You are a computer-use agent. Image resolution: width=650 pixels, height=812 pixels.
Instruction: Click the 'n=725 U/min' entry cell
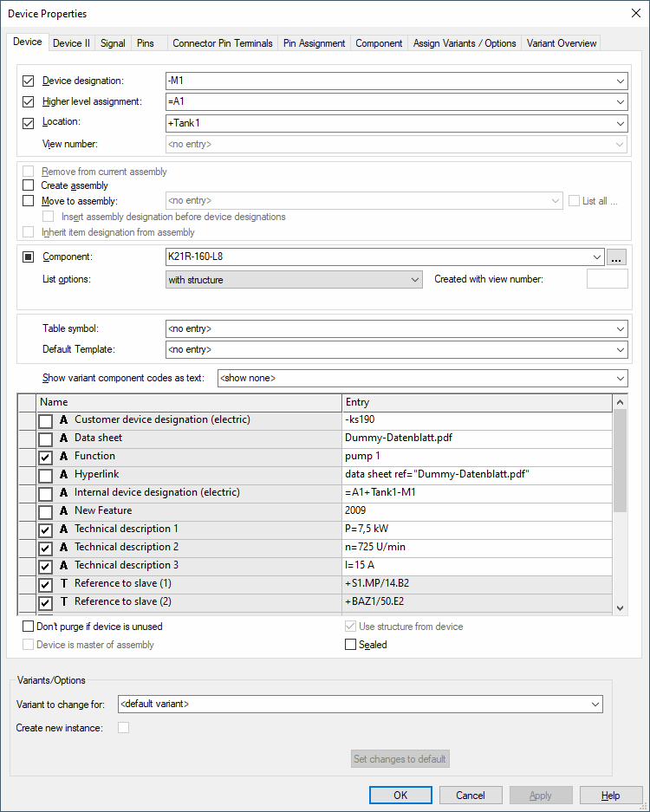pos(477,547)
